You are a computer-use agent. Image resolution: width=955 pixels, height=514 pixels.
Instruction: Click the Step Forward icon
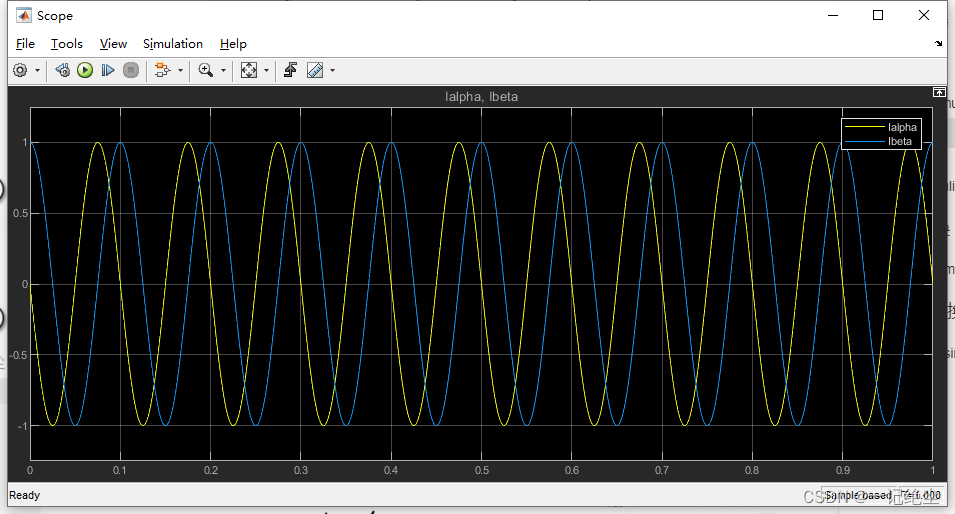point(108,71)
